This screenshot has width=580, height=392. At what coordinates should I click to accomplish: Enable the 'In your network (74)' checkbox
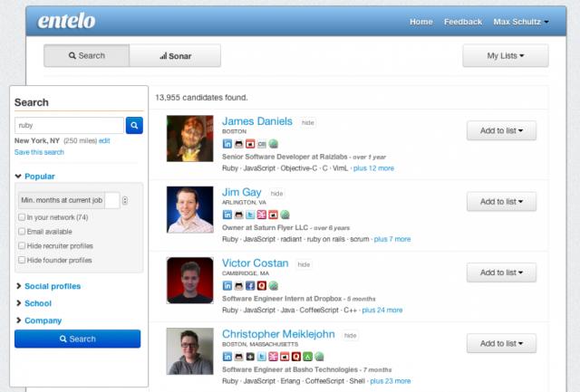(22, 217)
